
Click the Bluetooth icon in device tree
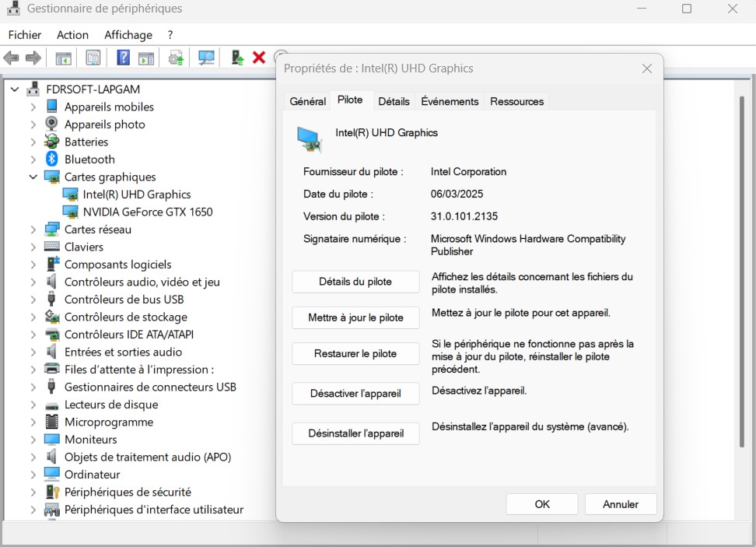click(x=52, y=159)
